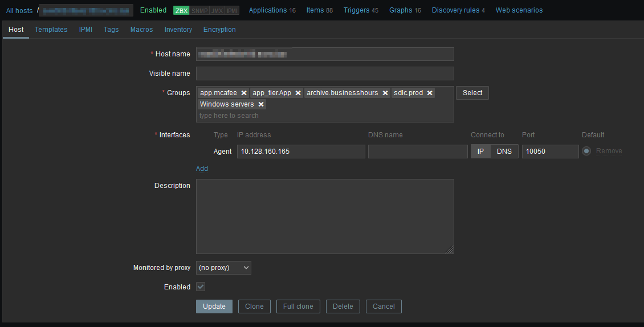The image size is (644, 327).
Task: Click the SNMP availability badge
Action: [199, 10]
